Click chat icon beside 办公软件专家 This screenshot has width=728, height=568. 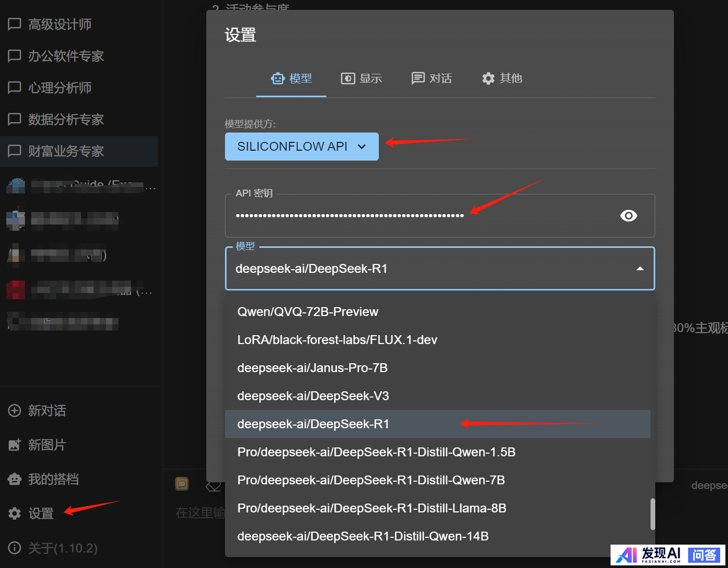pyautogui.click(x=15, y=56)
